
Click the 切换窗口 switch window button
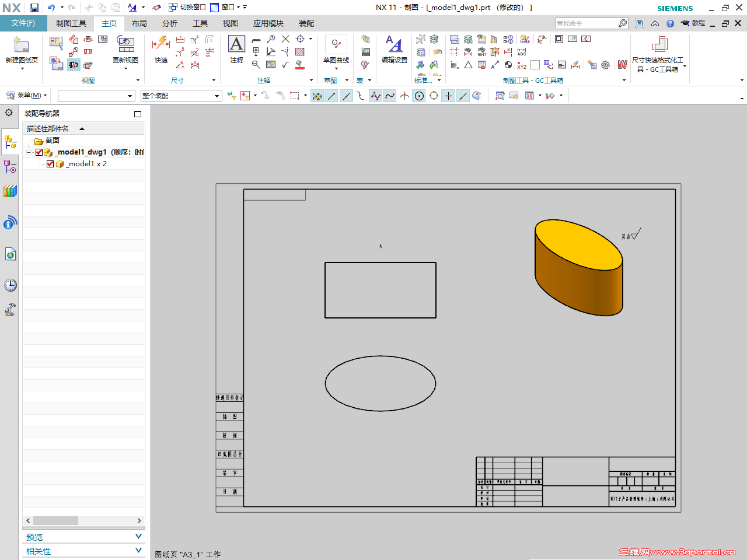187,8
